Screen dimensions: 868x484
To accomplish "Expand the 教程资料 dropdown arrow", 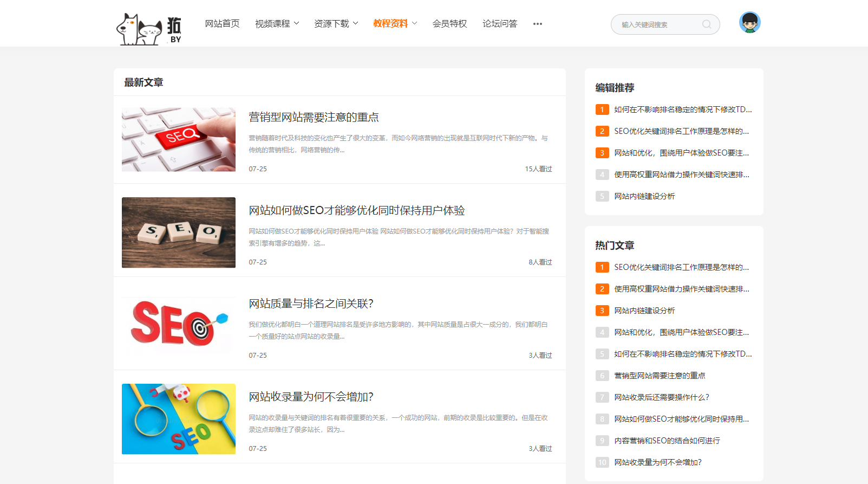I will pos(414,23).
